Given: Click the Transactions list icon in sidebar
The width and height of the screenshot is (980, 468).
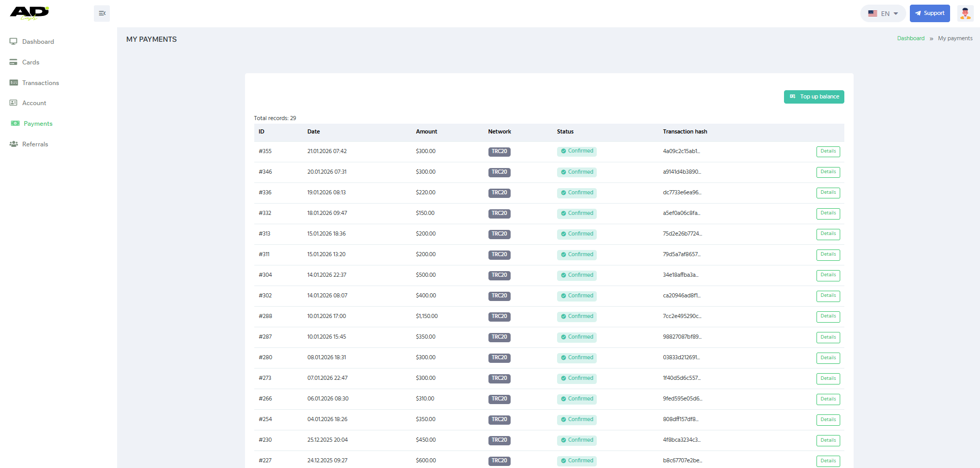Looking at the screenshot, I should click(13, 83).
